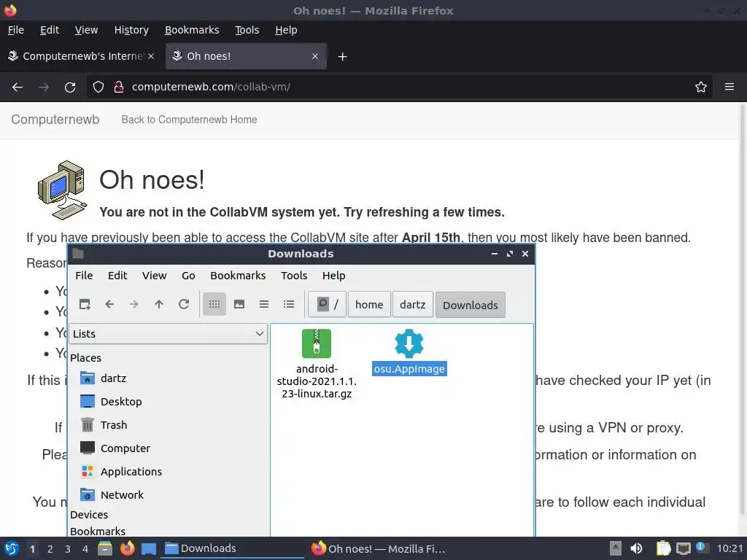747x560 pixels.
Task: Click Firefox back arrow button
Action: pos(18,87)
